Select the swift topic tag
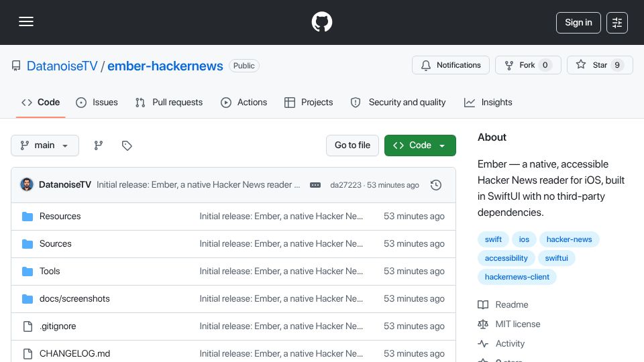This screenshot has width=644, height=362. [493, 239]
